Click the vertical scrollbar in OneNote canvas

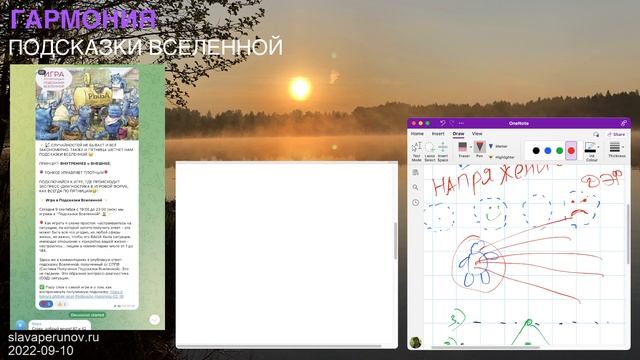(x=628, y=234)
